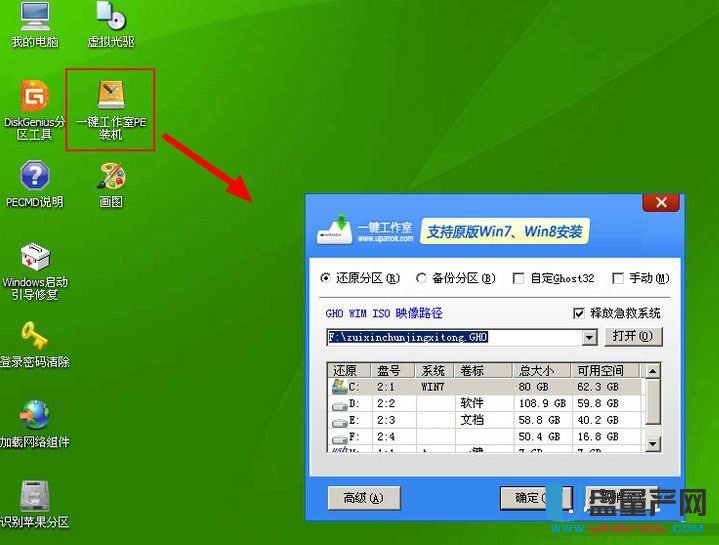Tick the 手动 checkbox

(x=618, y=279)
